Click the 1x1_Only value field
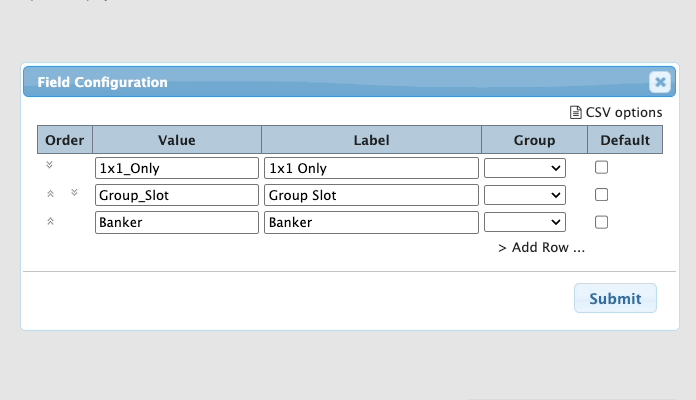Viewport: 696px width, 400px height. click(x=177, y=168)
